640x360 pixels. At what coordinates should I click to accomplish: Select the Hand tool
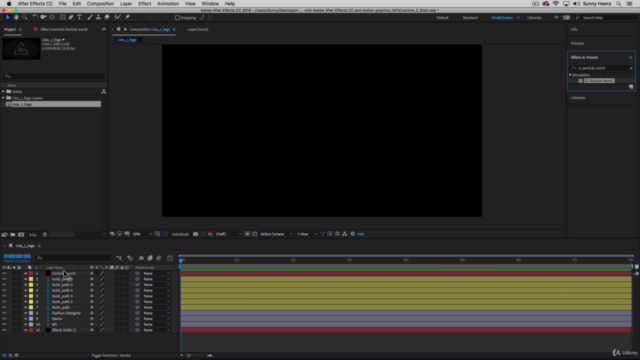[16, 18]
